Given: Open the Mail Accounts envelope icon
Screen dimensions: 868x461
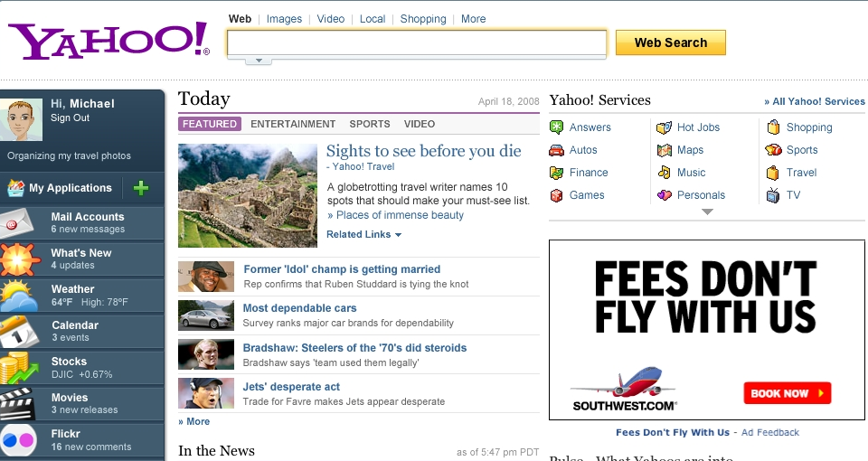Looking at the screenshot, I should tap(19, 223).
